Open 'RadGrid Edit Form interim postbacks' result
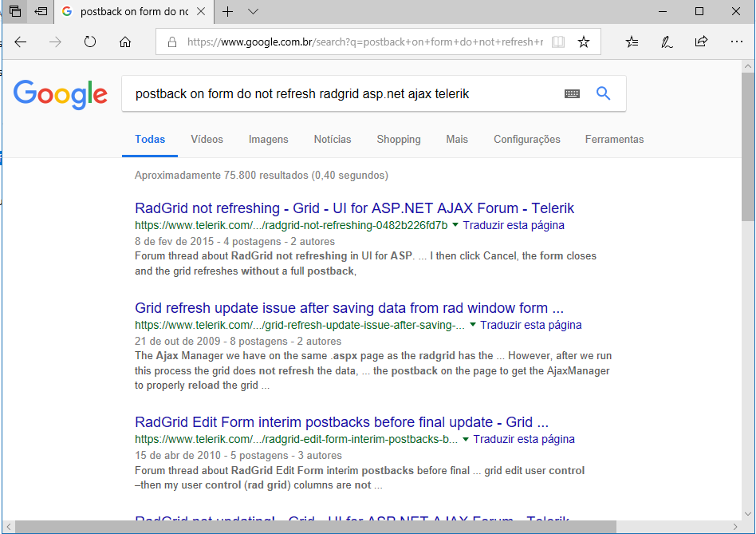This screenshot has height=534, width=756. tap(341, 422)
